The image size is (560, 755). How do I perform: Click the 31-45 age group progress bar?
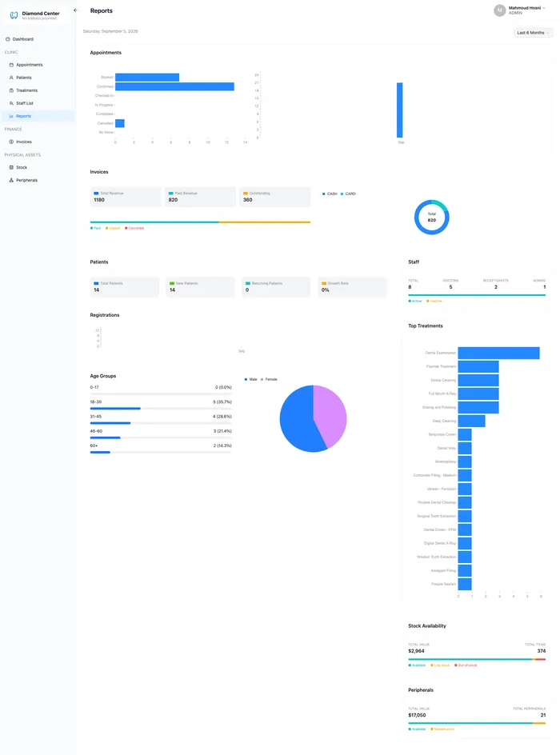(161, 423)
